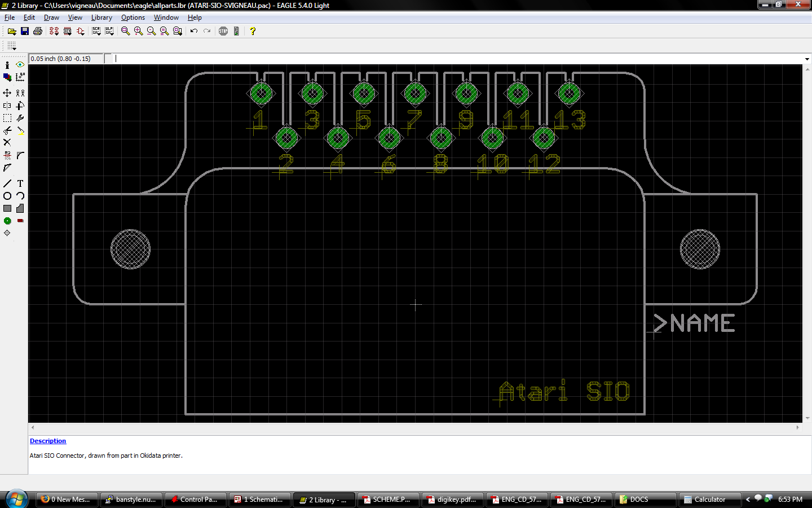Zoom out with the minus magnifier
The height and width of the screenshot is (508, 812).
tap(151, 31)
